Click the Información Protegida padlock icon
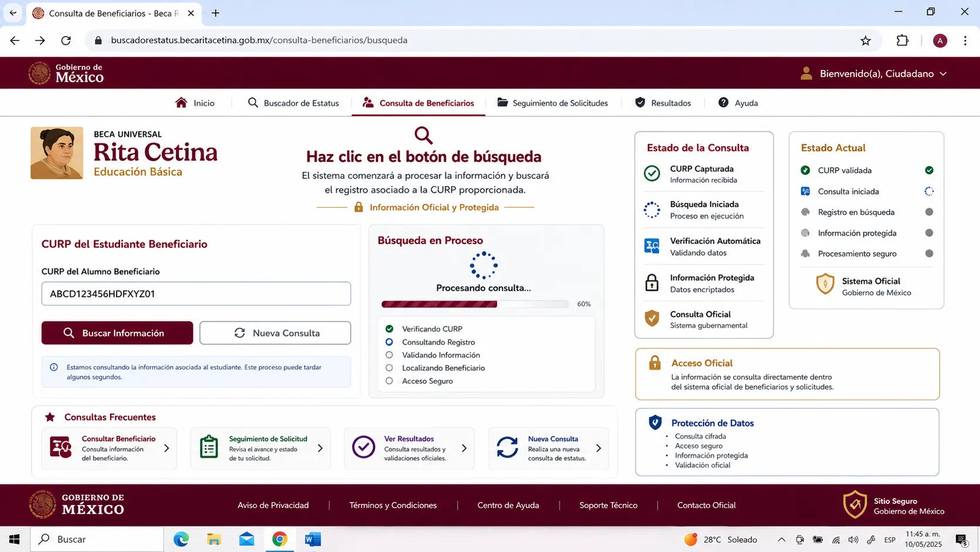The height and width of the screenshot is (552, 980). coord(652,283)
